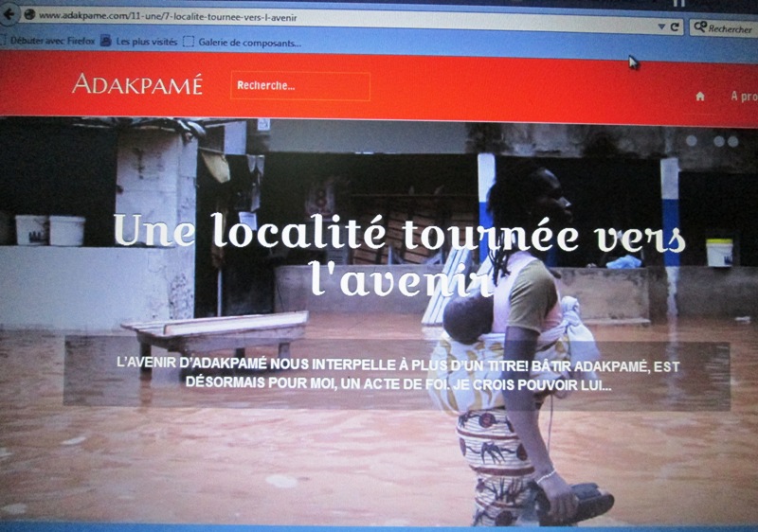Viewport: 758px width, 532px height.
Task: Click the browser back arrow button
Action: pos(10,14)
